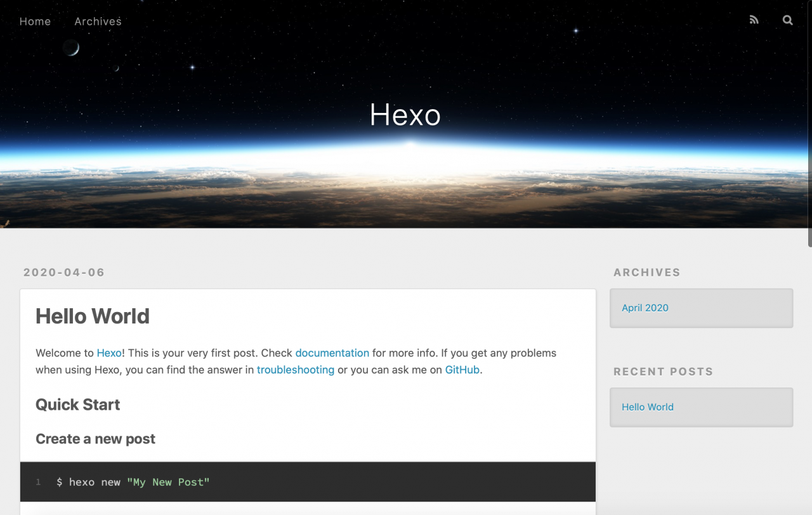Open the Hello World post title
Viewport: 812px width, 515px height.
[93, 316]
